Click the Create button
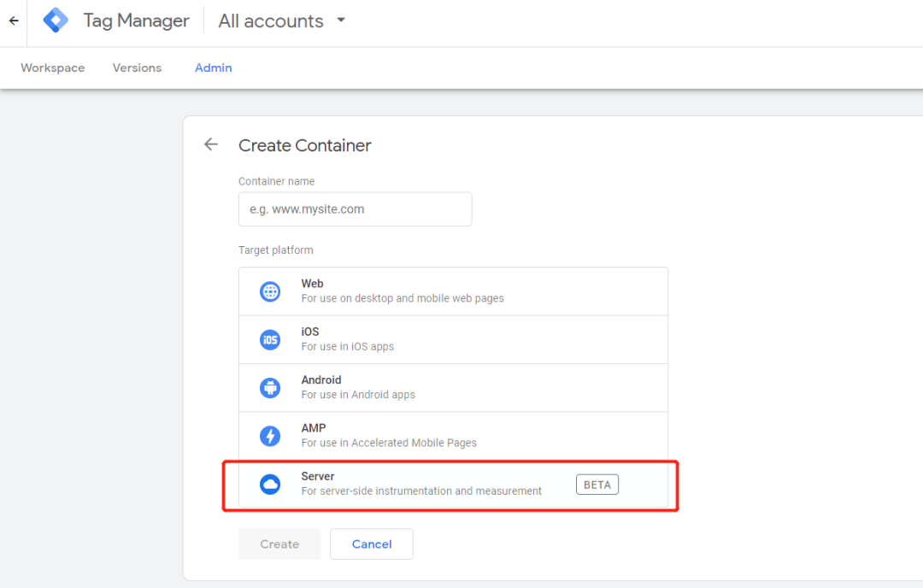 279,544
